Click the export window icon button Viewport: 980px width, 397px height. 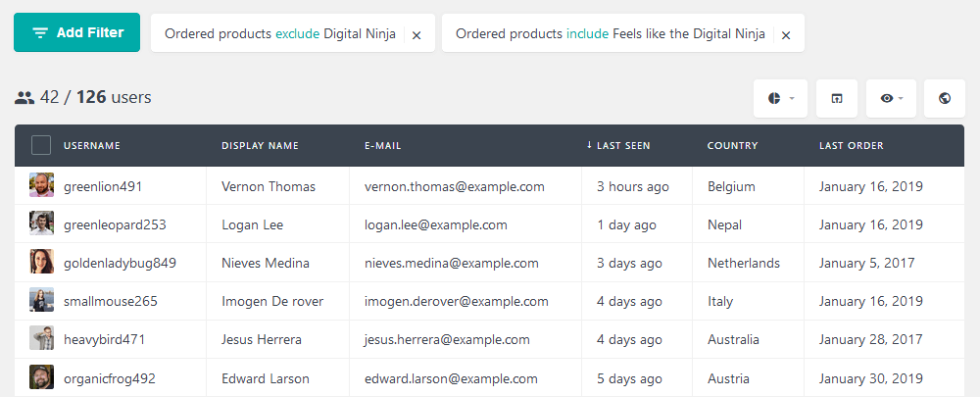(837, 98)
